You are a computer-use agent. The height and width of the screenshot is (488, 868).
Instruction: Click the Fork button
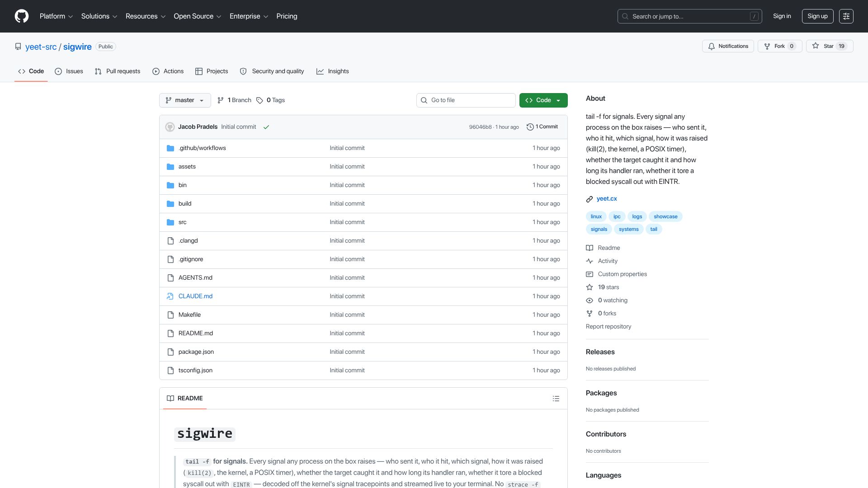pos(780,46)
